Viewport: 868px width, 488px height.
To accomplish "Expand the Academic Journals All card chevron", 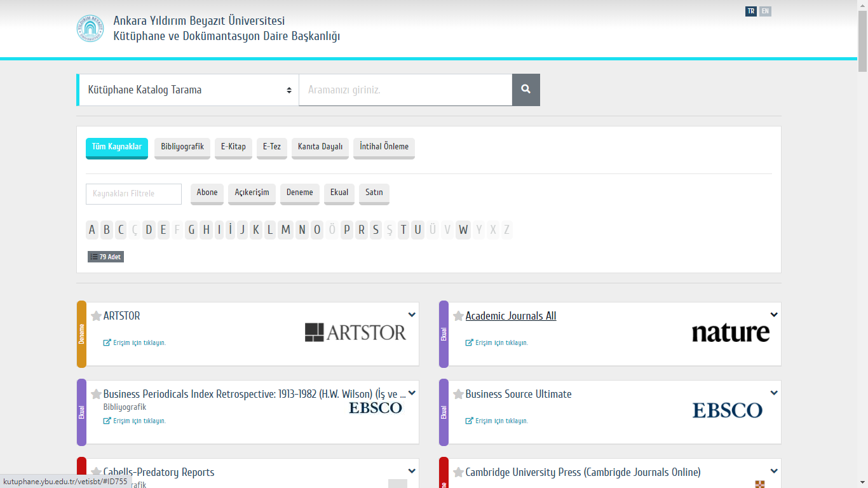I will coord(774,315).
